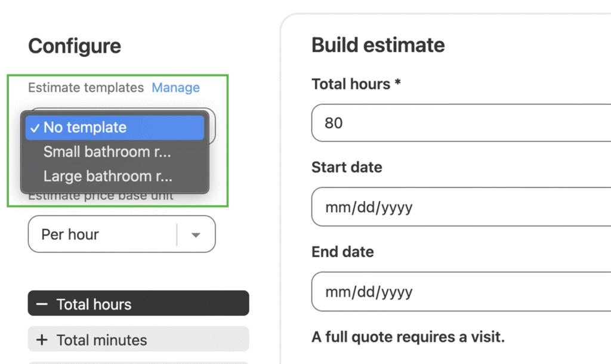Screen dimensions: 611x364
Task: Click the Manage link beside Estimate templates
Action: point(175,88)
